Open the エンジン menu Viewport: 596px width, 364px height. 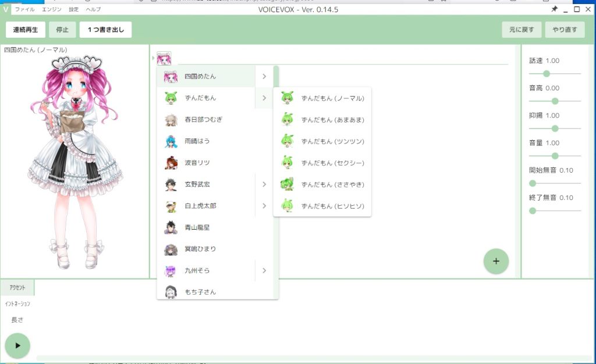(52, 9)
